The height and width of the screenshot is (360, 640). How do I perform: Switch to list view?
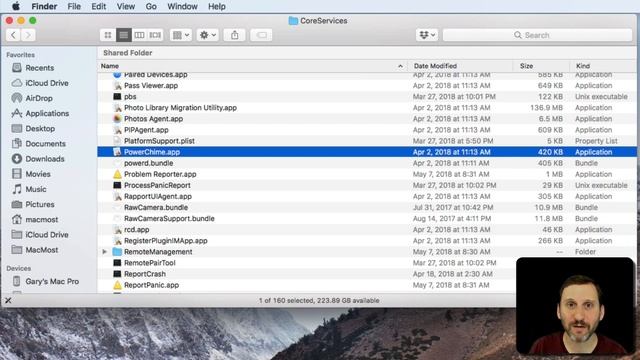point(123,35)
